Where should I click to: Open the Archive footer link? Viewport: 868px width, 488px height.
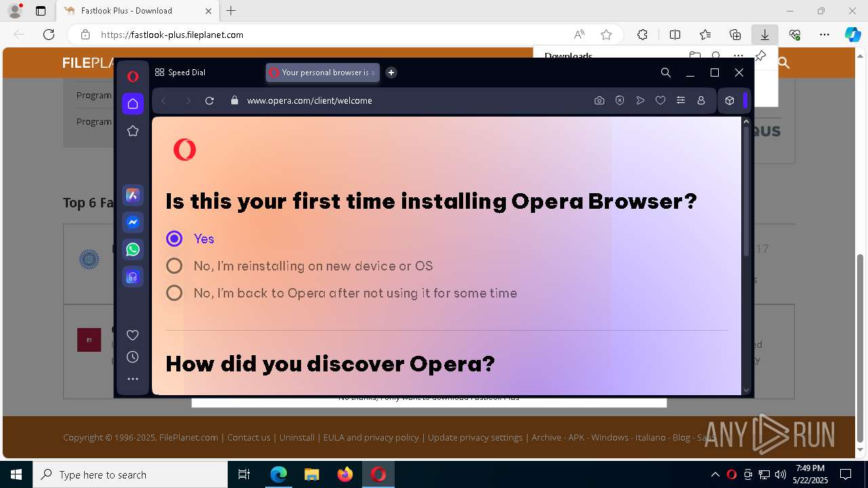pos(547,437)
